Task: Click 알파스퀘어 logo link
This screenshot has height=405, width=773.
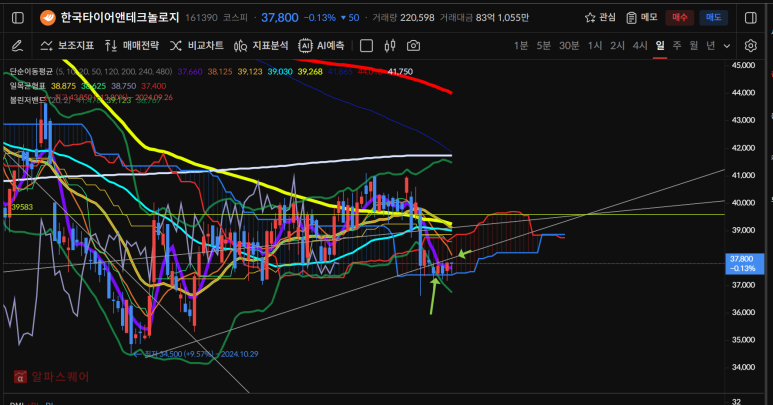Action: click(52, 377)
